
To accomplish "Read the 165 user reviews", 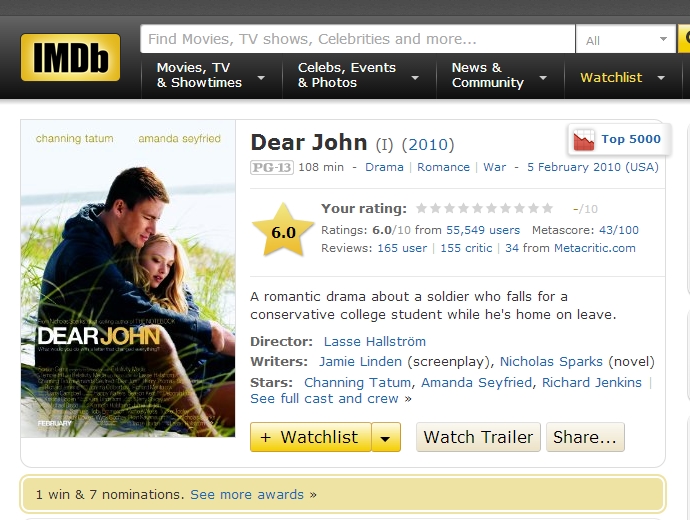I will [x=402, y=248].
